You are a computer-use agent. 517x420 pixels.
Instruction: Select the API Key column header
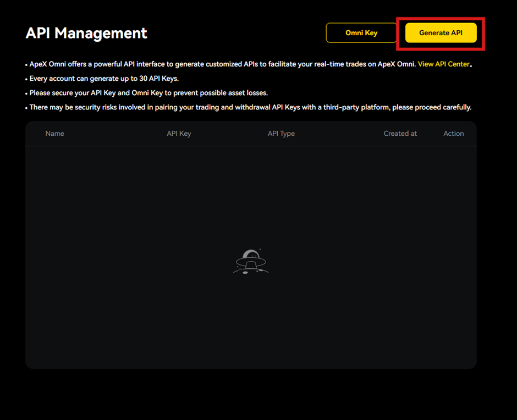tap(179, 134)
